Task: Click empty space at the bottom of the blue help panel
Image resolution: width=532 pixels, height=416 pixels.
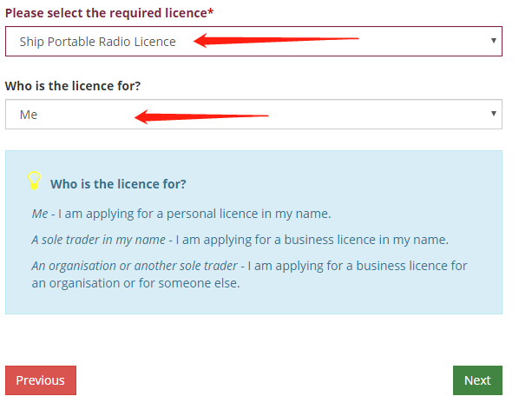Action: (x=253, y=303)
